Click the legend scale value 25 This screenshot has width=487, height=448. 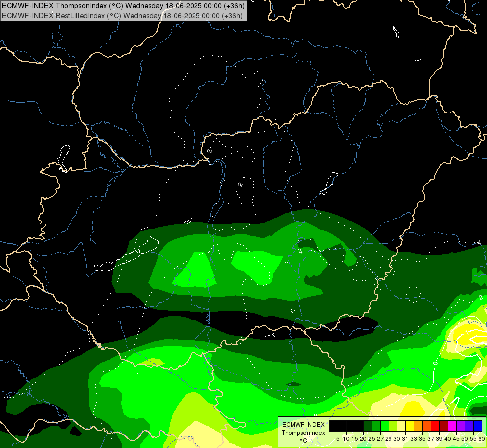tap(372, 439)
